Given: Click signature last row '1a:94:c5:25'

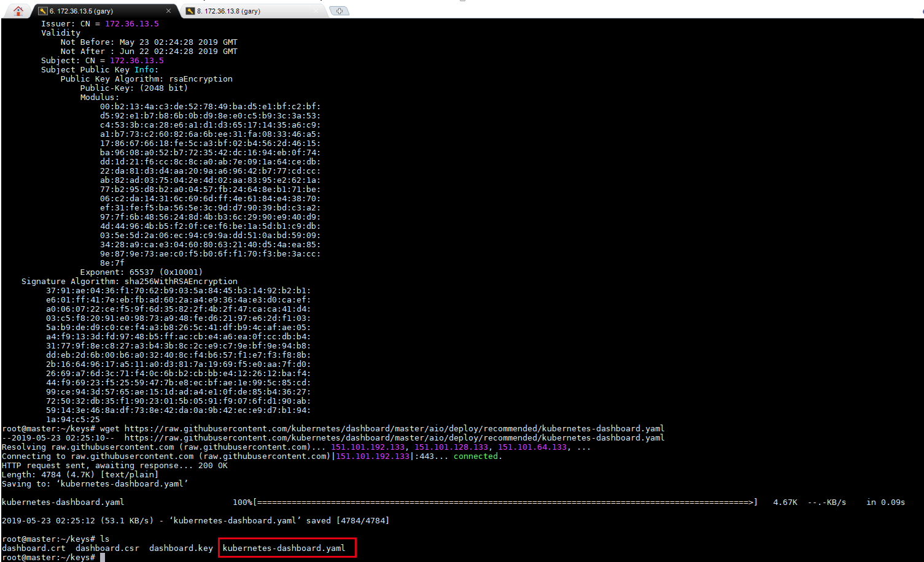Looking at the screenshot, I should 73,419.
